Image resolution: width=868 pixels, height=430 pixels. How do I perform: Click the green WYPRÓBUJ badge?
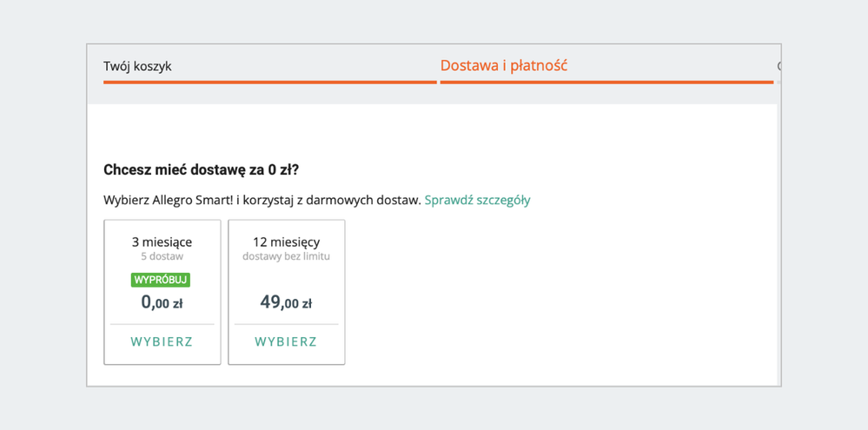(161, 280)
